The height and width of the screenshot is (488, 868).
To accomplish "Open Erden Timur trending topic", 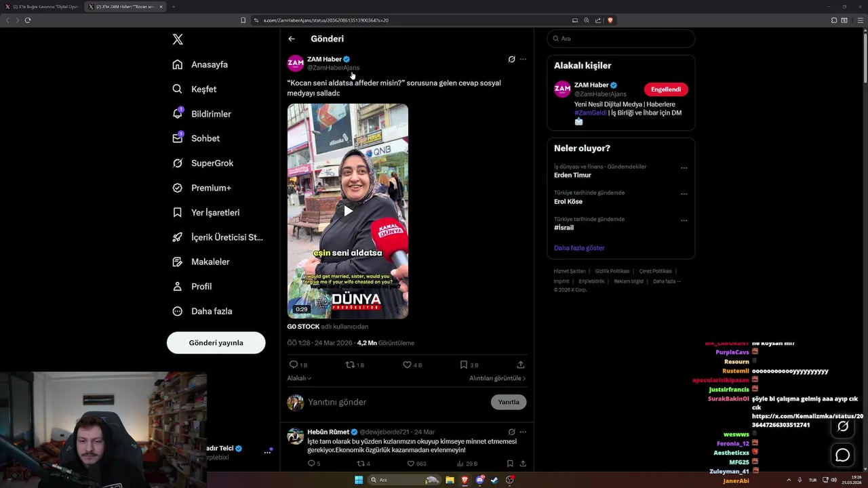I will (x=572, y=175).
